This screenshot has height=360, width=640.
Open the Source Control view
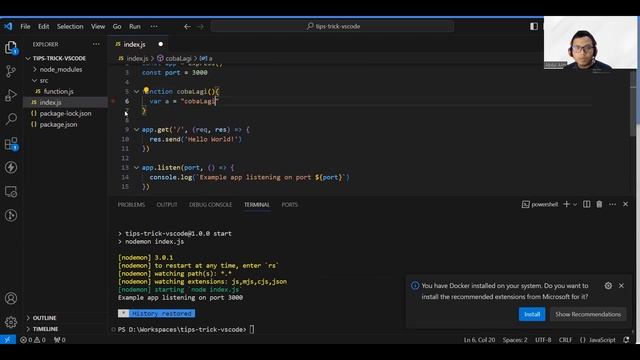(11, 71)
